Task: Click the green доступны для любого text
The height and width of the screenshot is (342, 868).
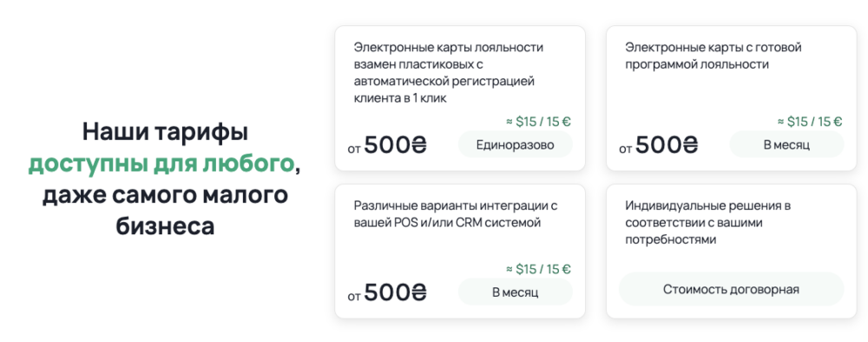Action: [x=161, y=164]
